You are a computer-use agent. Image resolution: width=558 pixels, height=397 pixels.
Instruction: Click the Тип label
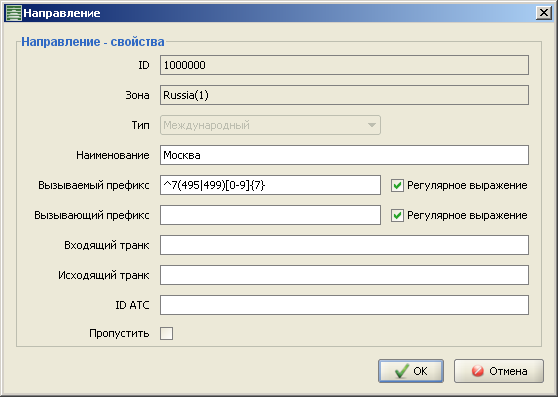tap(140, 125)
